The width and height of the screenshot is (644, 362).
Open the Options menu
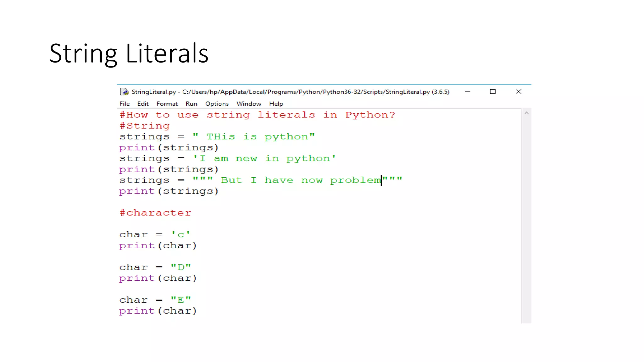[217, 104]
